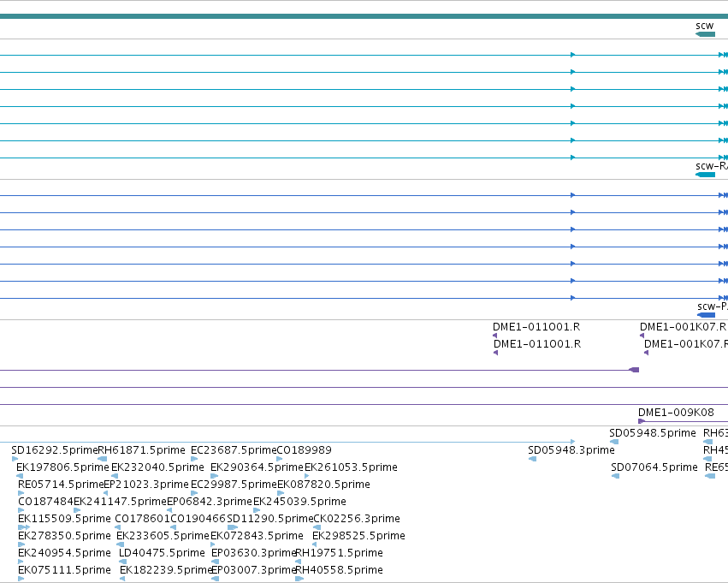The width and height of the screenshot is (728, 583).
Task: Select EST arrow glyph beneath EP03007.3prime
Action: 215,579
